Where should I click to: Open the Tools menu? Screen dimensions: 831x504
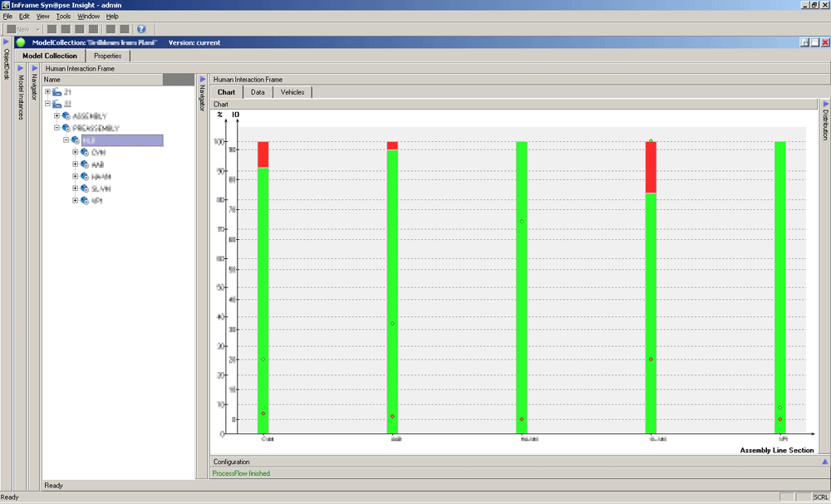click(63, 16)
